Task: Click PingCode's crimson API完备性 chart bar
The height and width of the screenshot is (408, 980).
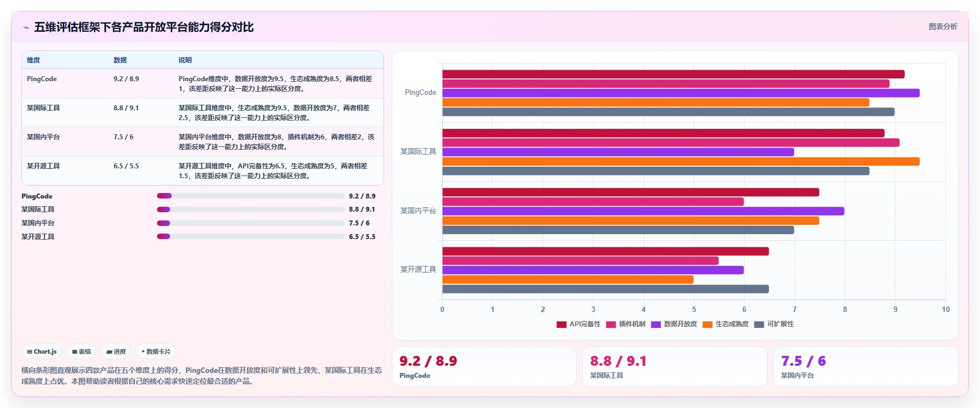Action: coord(673,74)
